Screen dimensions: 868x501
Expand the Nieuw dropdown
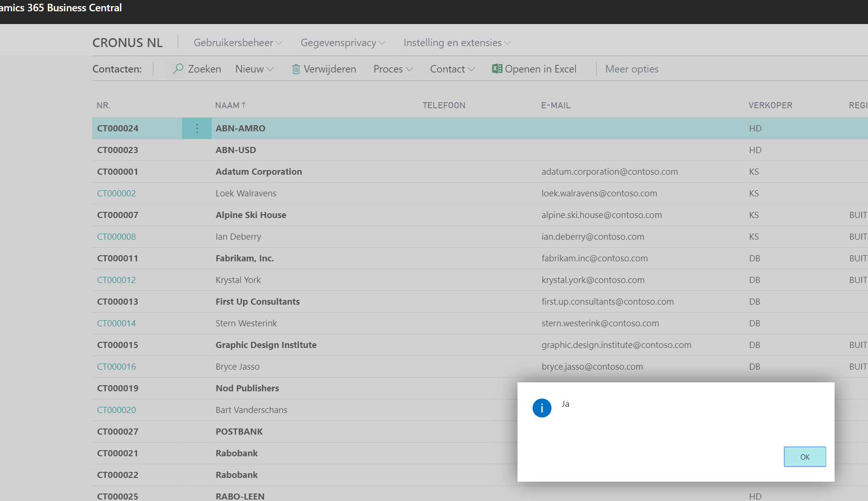(x=254, y=69)
